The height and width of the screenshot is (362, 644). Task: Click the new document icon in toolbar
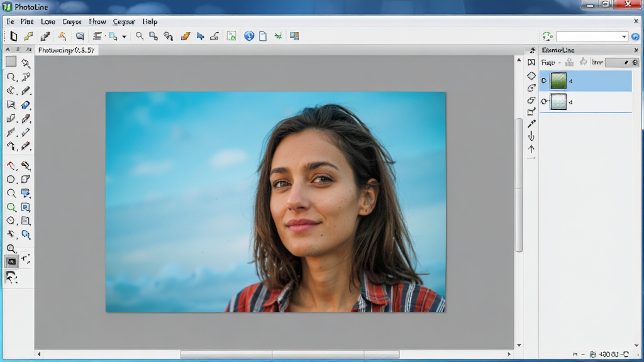14,36
